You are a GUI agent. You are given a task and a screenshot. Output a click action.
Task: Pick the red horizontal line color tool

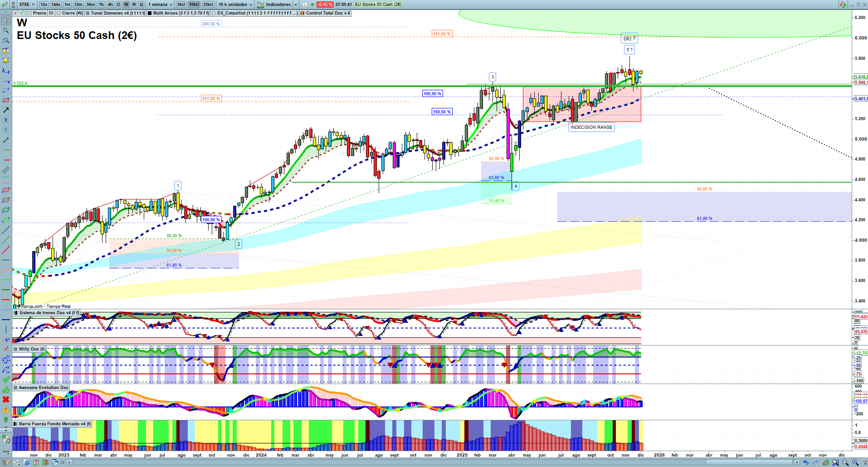[6, 300]
